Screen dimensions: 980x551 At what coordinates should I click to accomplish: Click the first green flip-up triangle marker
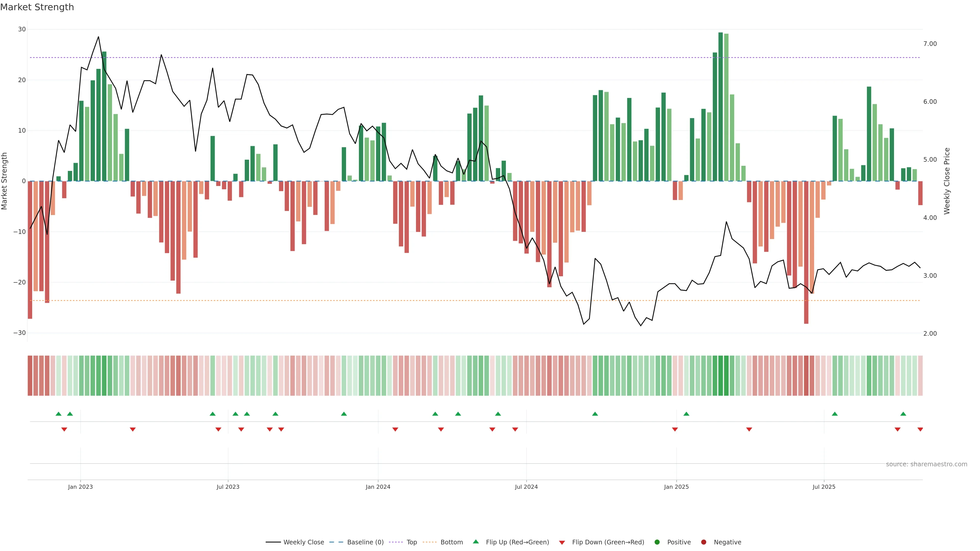coord(58,414)
